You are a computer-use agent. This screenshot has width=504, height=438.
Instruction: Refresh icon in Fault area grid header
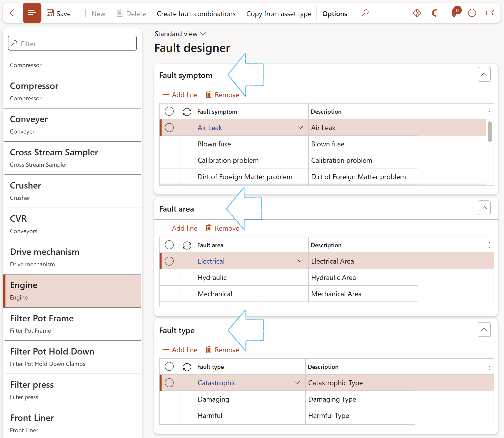point(187,245)
